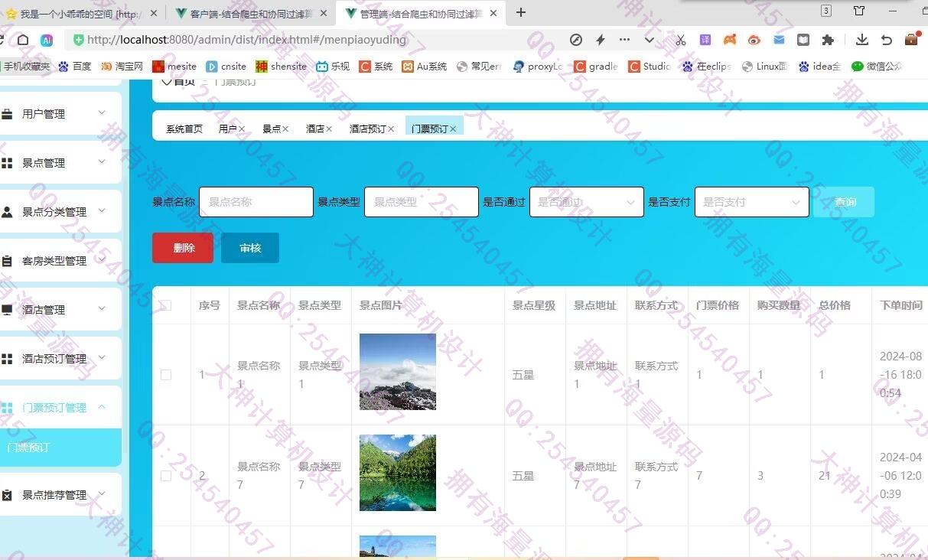
Task: Open 淘宝网 bookmark
Action: pyautogui.click(x=122, y=67)
